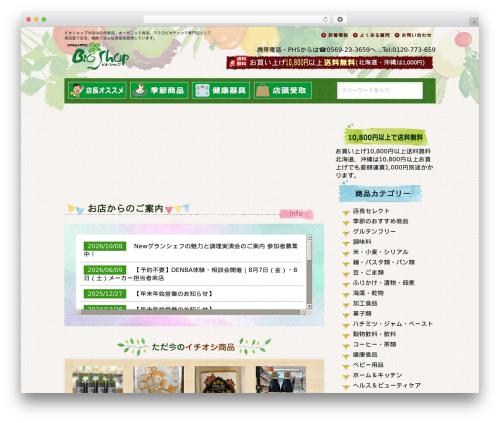Click the 10,800円以上で送料無料 sidebar heading
500x423 pixels.
pos(385,137)
